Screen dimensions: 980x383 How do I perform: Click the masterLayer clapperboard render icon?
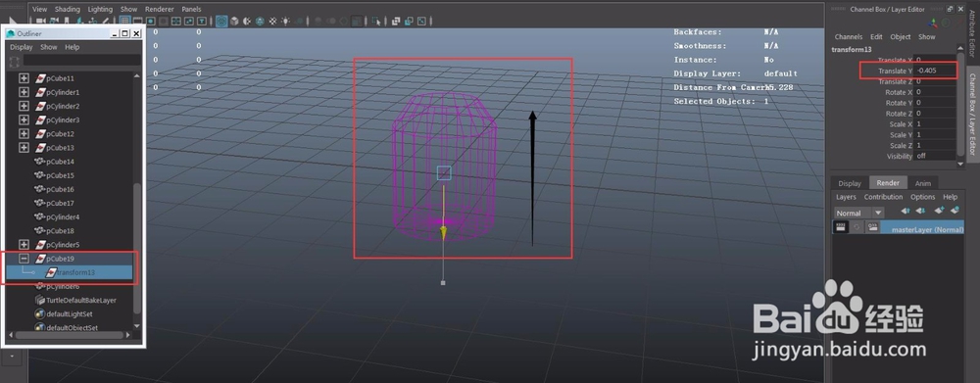coord(841,228)
